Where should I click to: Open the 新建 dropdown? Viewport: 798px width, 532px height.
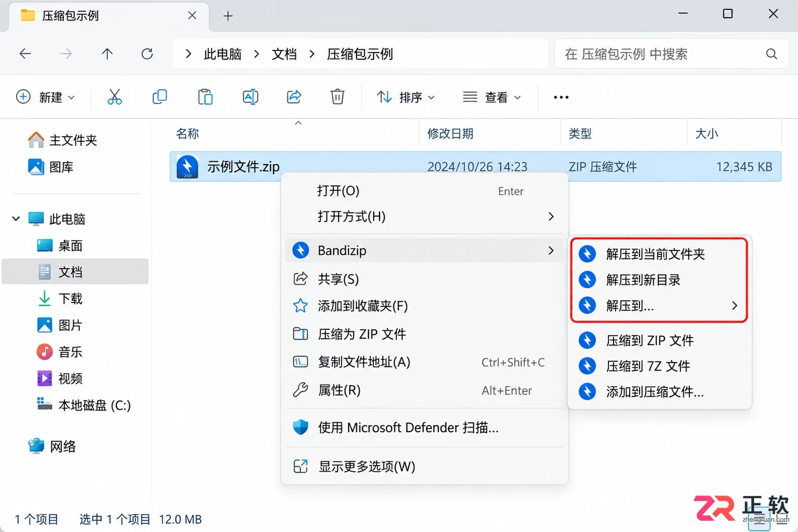[x=45, y=98]
